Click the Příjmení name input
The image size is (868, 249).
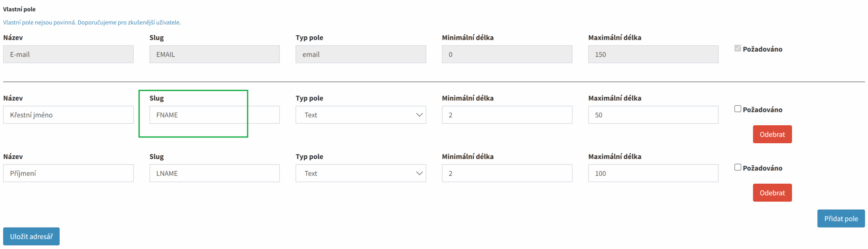point(68,173)
